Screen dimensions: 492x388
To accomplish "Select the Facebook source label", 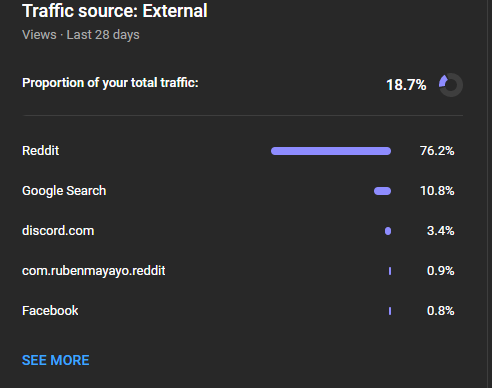I will click(x=50, y=311).
